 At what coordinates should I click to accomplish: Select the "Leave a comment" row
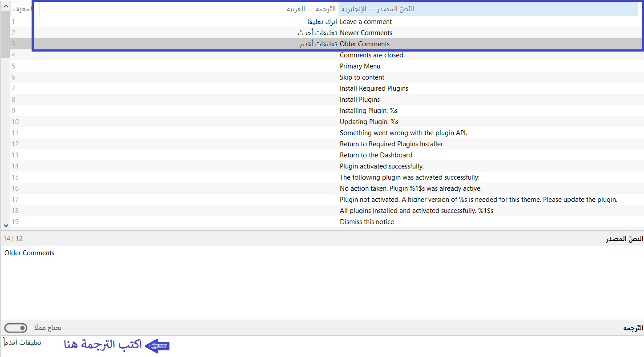pyautogui.click(x=366, y=22)
